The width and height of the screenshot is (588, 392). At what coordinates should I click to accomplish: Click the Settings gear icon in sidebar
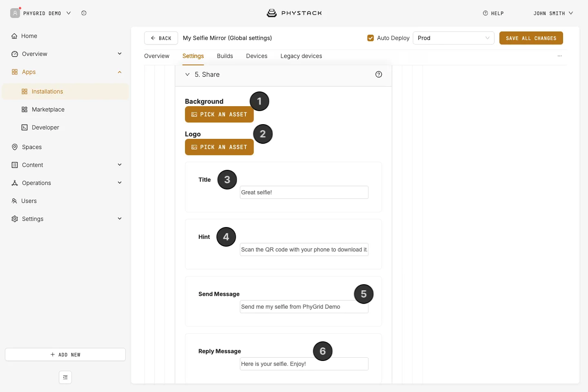click(15, 219)
